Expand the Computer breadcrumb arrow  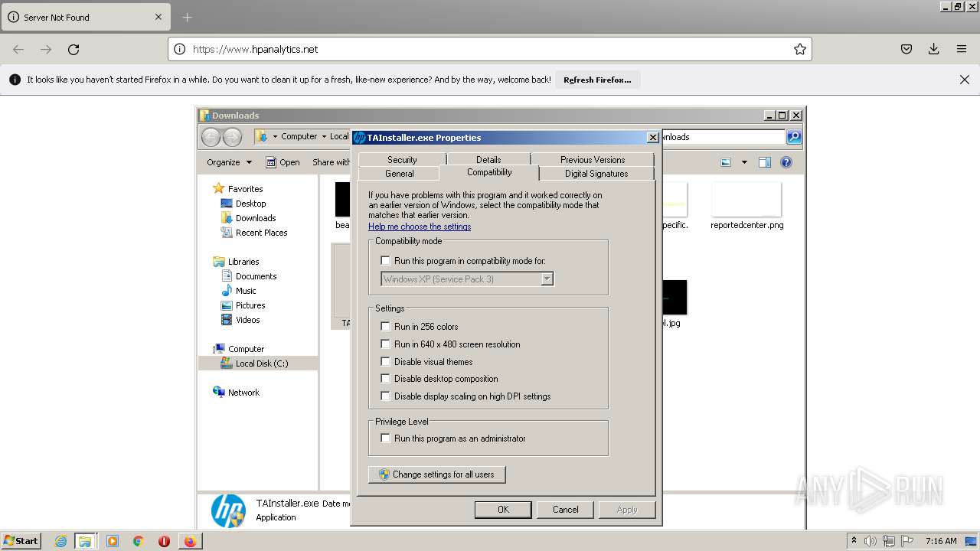(324, 136)
